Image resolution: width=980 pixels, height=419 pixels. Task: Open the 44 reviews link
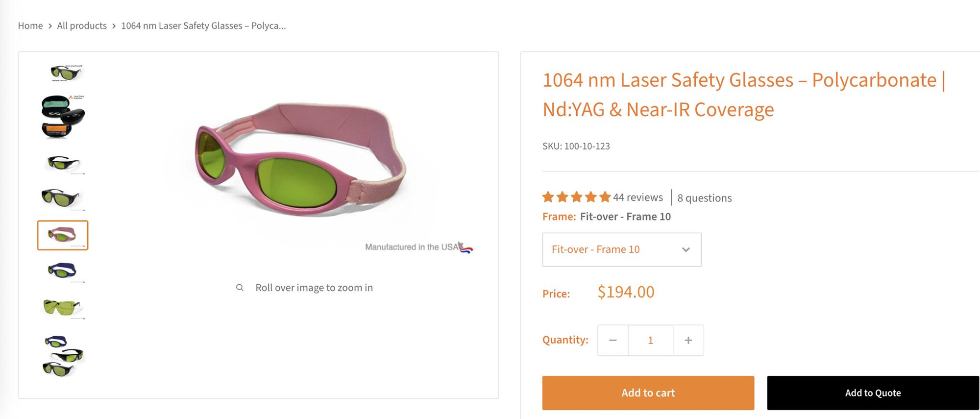pos(637,197)
